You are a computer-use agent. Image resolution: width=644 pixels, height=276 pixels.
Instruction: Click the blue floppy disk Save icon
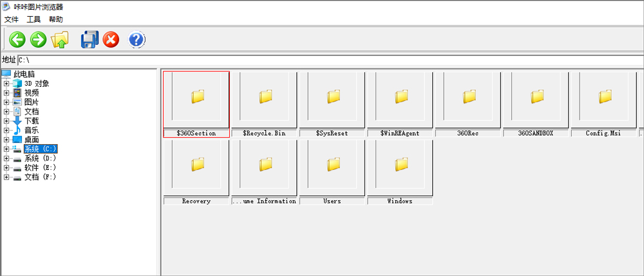pos(90,40)
